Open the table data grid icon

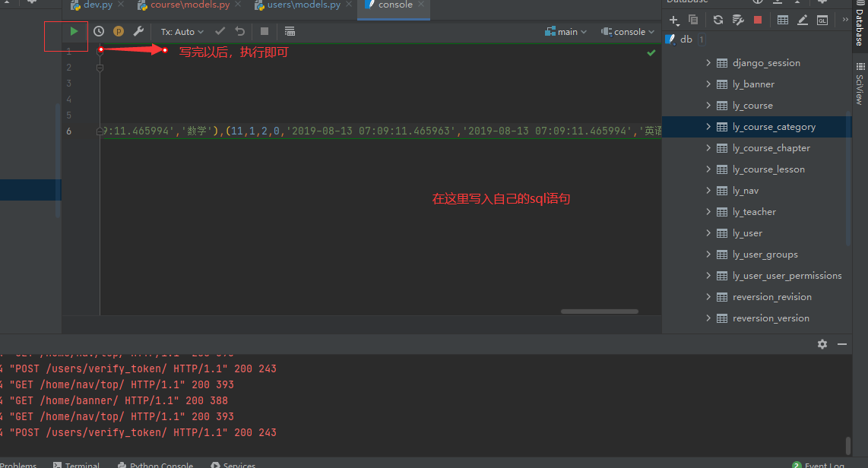click(x=783, y=20)
